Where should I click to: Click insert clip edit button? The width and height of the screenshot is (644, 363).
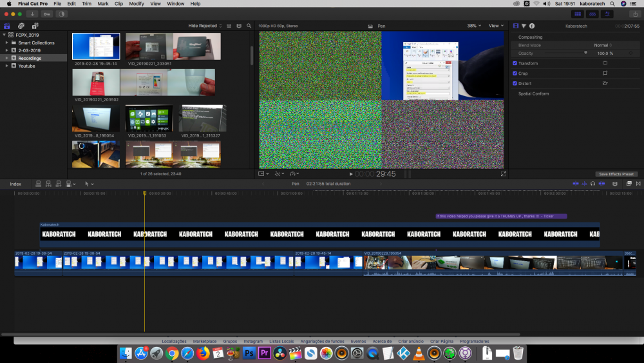pos(48,184)
